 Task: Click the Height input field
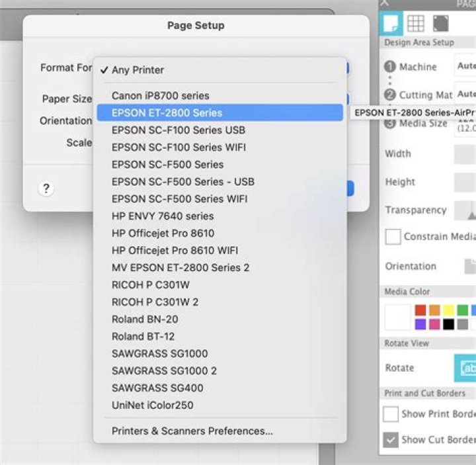point(465,183)
